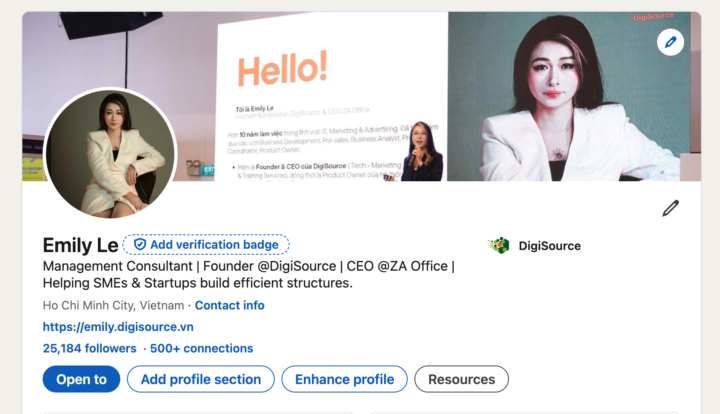Edit the cover banner image
The width and height of the screenshot is (720, 414).
[670, 42]
